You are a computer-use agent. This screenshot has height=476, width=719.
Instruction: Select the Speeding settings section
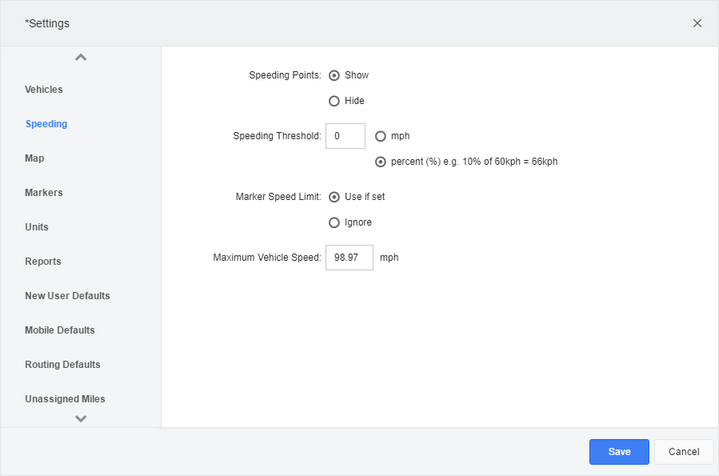(46, 124)
